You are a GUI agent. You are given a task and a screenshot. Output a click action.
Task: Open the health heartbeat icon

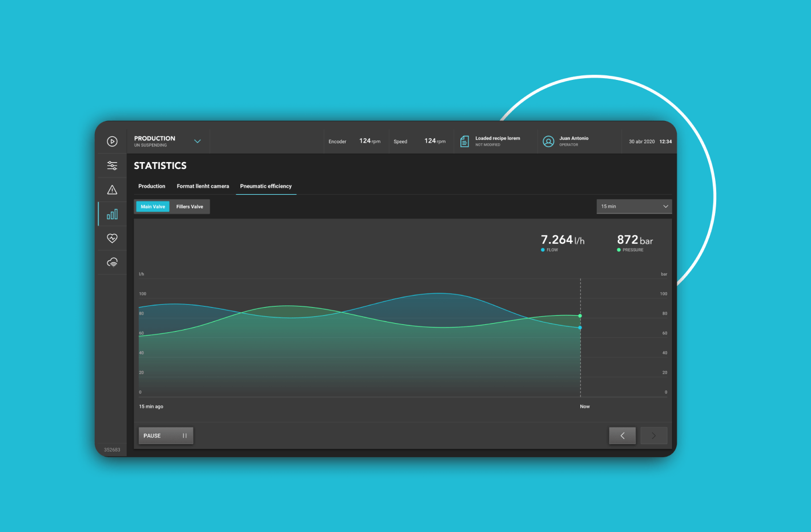112,238
